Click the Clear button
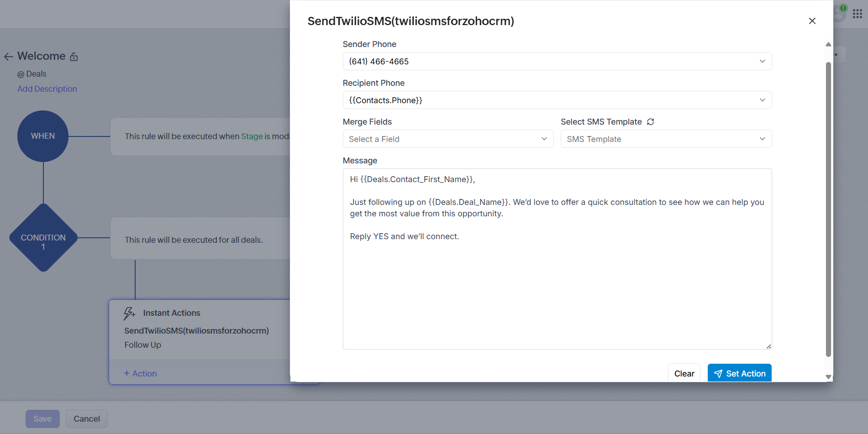Screen dimensions: 868x434 point(684,373)
